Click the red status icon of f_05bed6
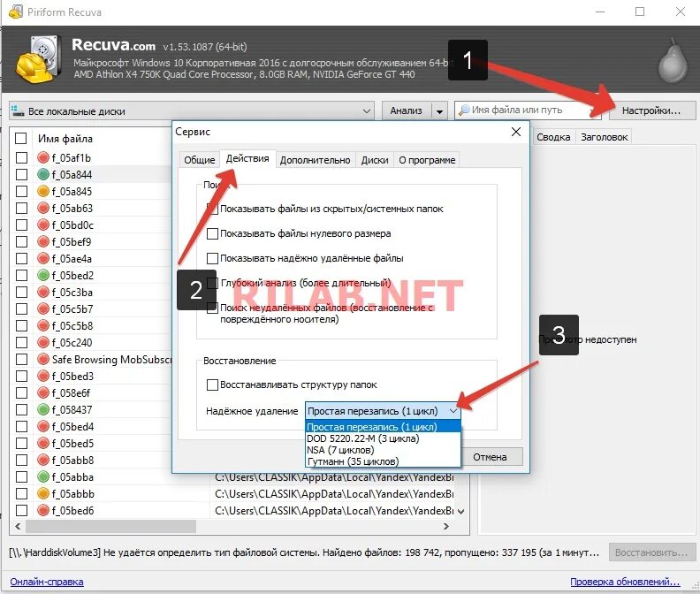 tap(42, 511)
